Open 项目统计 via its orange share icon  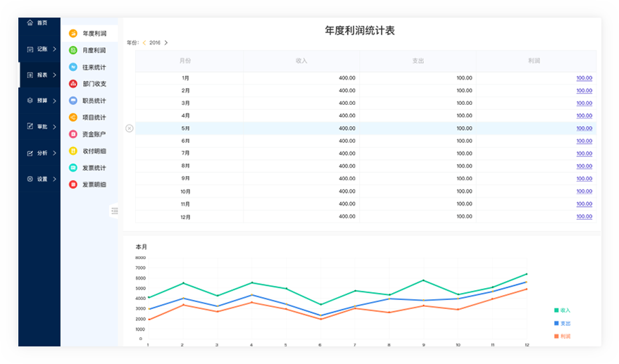[73, 118]
